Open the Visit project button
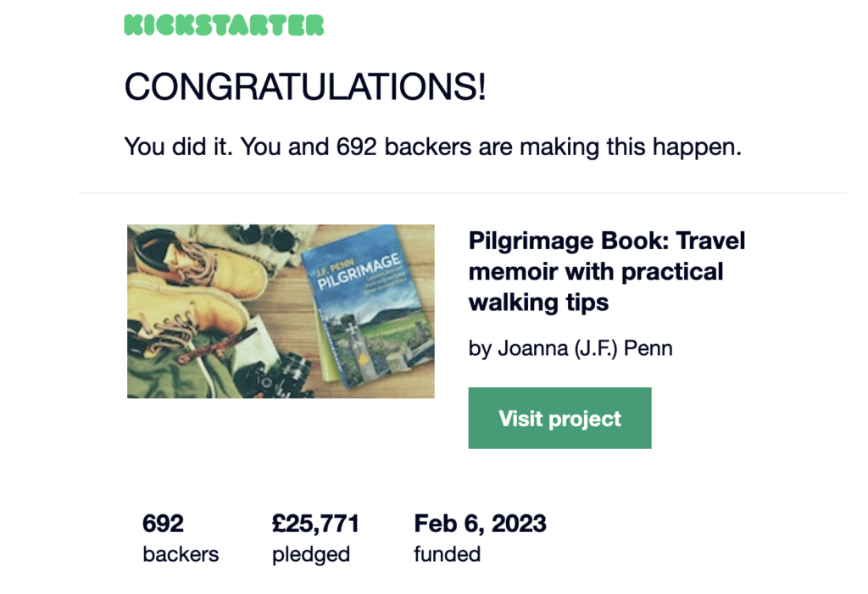Image resolution: width=868 pixels, height=594 pixels. (x=559, y=418)
